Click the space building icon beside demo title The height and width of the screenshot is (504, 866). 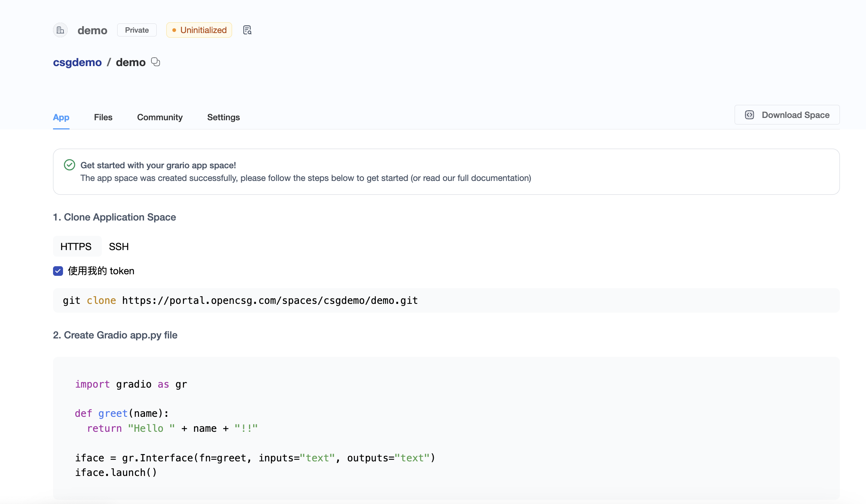point(60,30)
